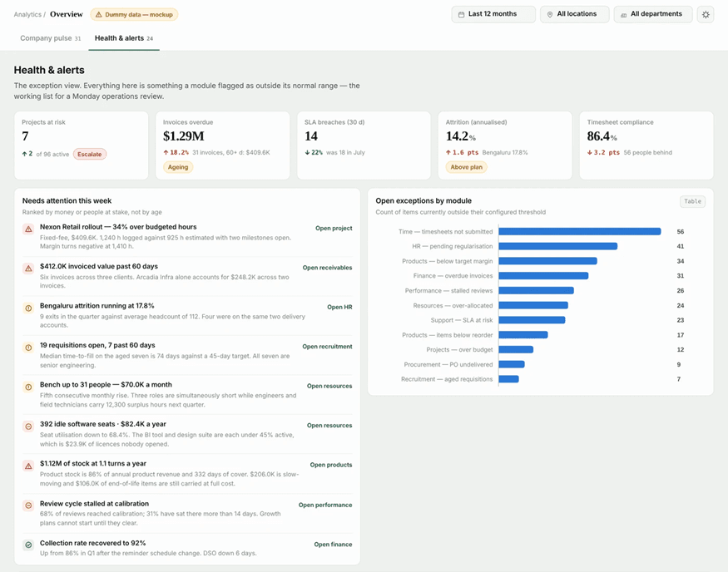Click Nexon Retail rollout alert title
728x572 pixels.
pos(118,227)
